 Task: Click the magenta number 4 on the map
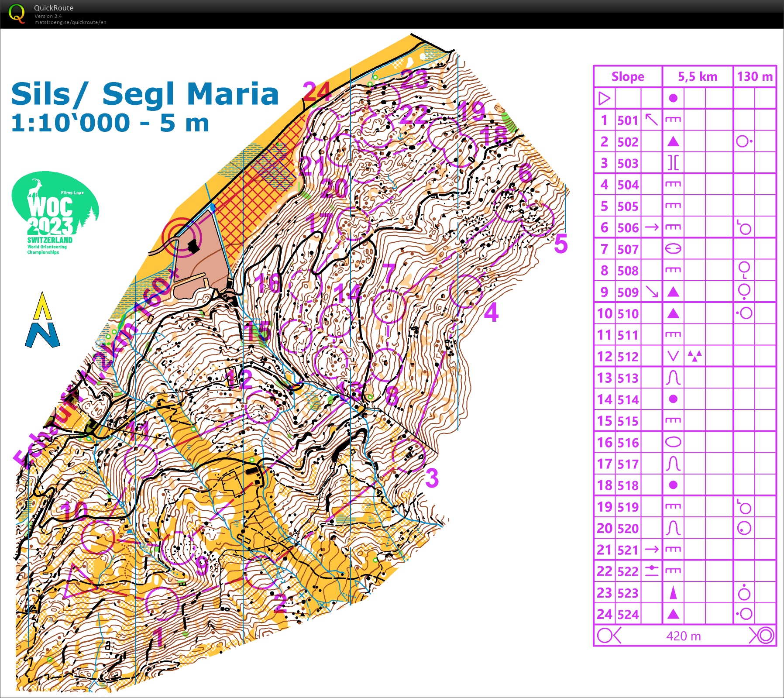[x=491, y=312]
